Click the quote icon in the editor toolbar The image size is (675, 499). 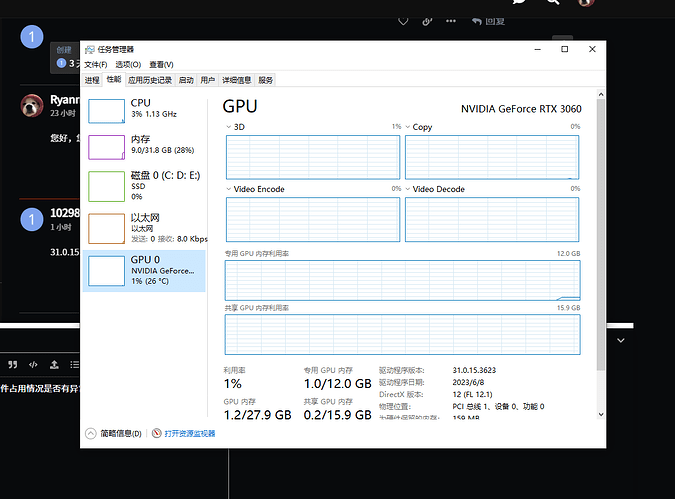[x=14, y=364]
